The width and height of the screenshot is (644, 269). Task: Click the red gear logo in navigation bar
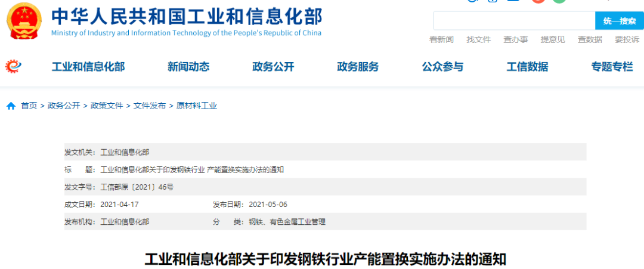(x=13, y=66)
